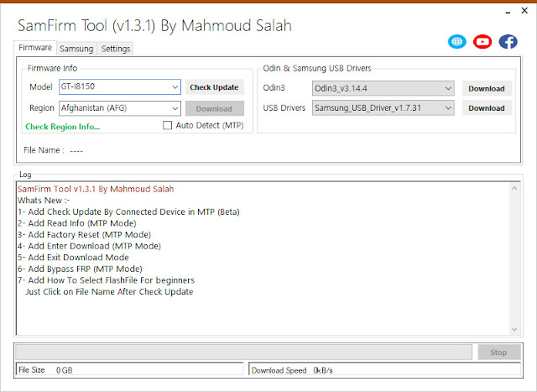Open the Facebook page icon

pos(508,42)
